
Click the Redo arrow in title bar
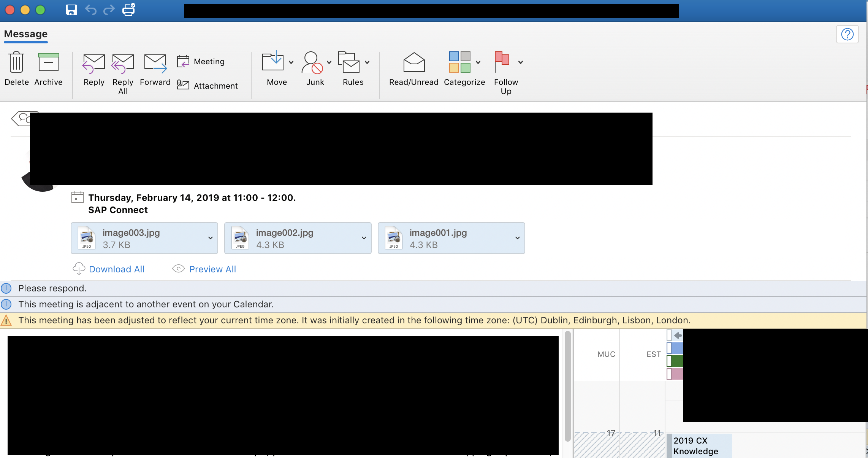coord(109,10)
